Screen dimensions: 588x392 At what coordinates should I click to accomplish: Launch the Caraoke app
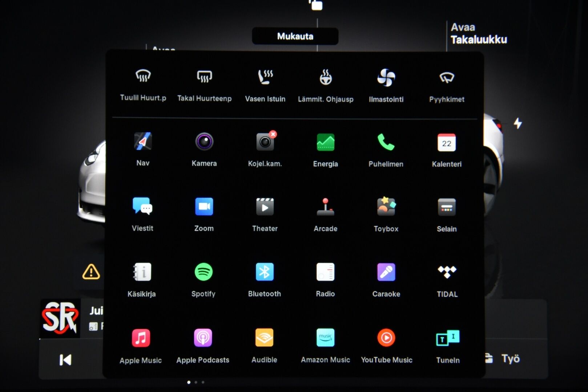386,280
